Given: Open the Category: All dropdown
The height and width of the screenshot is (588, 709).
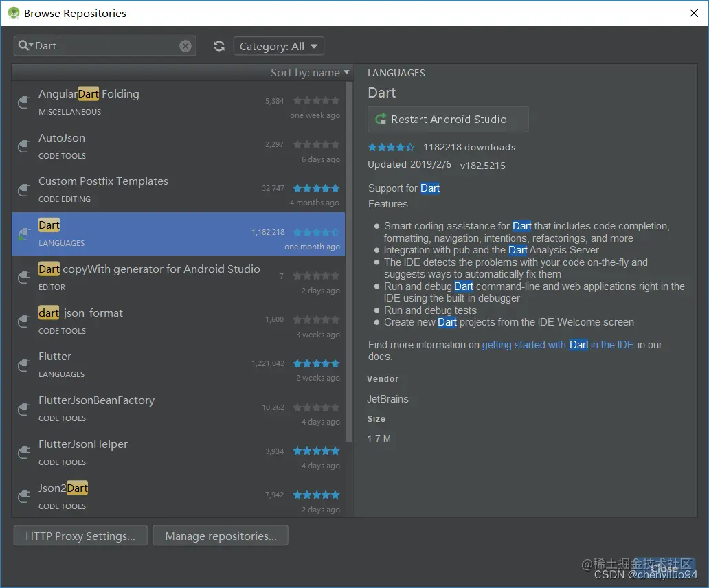Looking at the screenshot, I should pyautogui.click(x=278, y=46).
